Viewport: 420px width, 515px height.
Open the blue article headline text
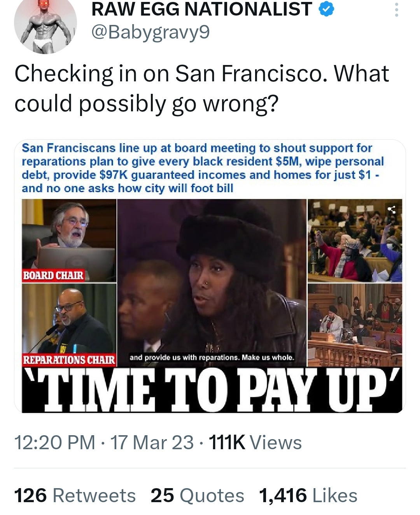[x=203, y=168]
